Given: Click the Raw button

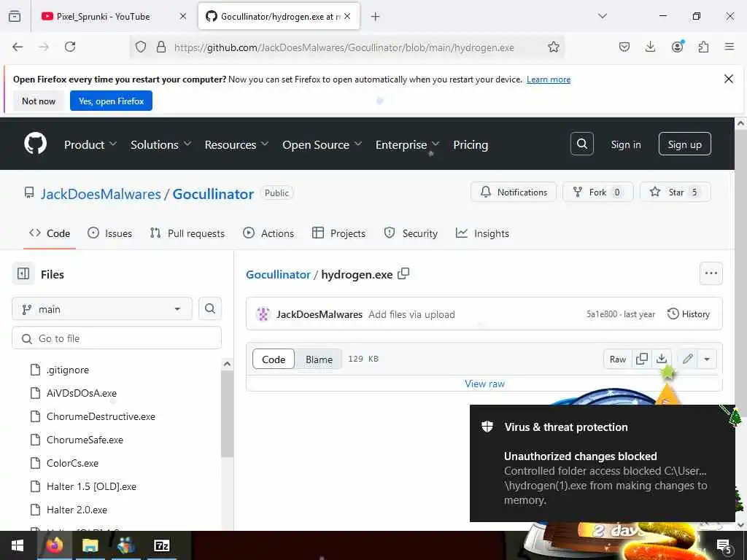Looking at the screenshot, I should click(617, 359).
